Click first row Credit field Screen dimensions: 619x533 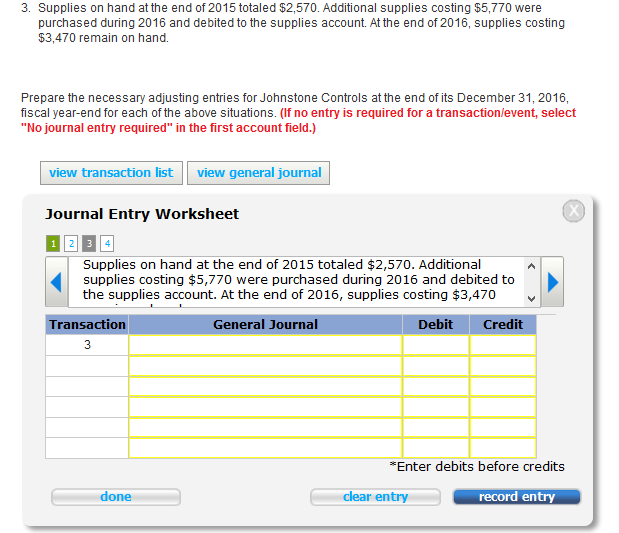[x=503, y=345]
